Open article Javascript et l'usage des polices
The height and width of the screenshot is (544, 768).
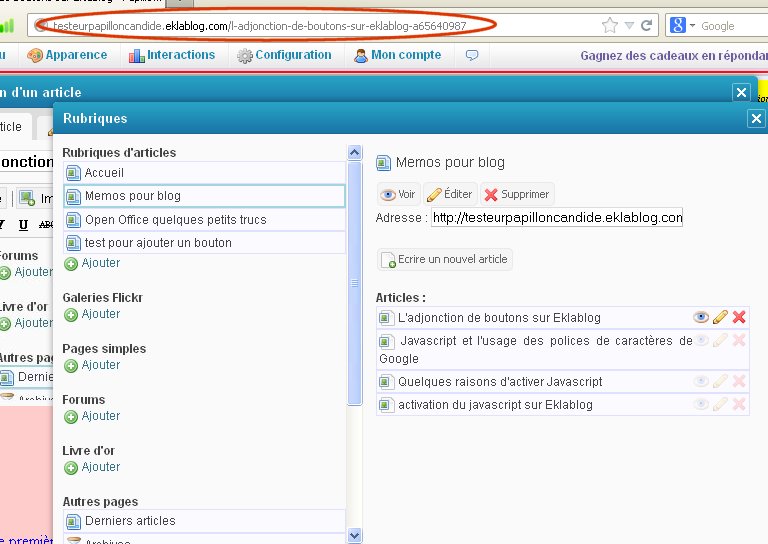pos(536,350)
